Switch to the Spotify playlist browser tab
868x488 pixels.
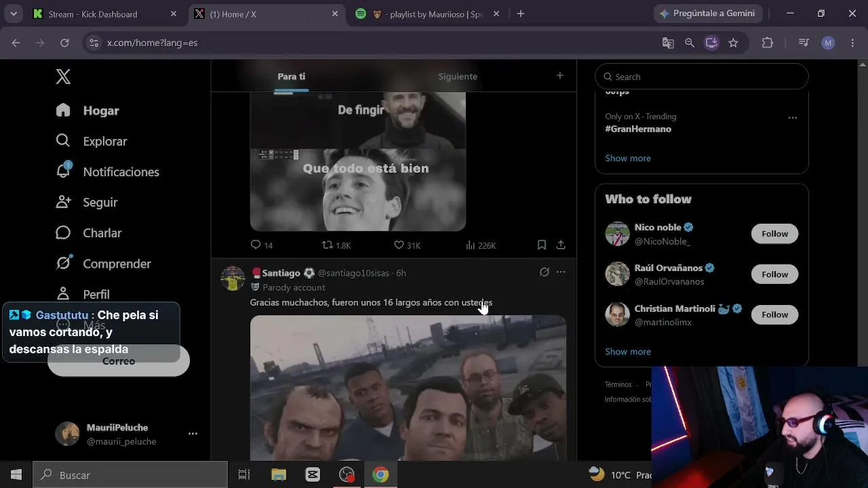tap(428, 14)
